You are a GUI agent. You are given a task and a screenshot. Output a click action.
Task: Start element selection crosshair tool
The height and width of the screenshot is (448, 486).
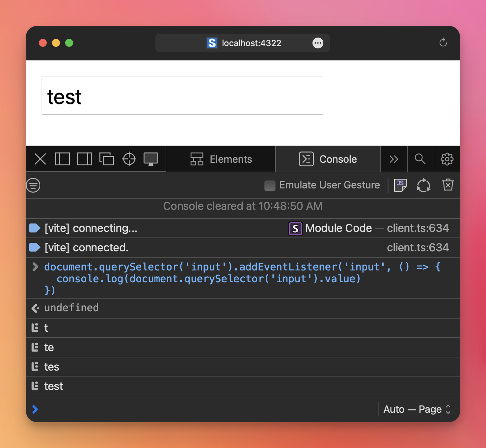point(129,159)
